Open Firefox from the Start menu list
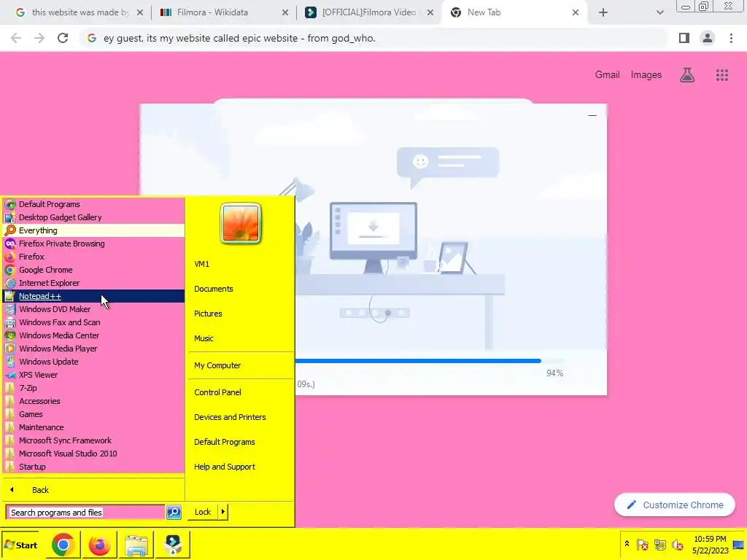The height and width of the screenshot is (560, 747). pos(93,257)
